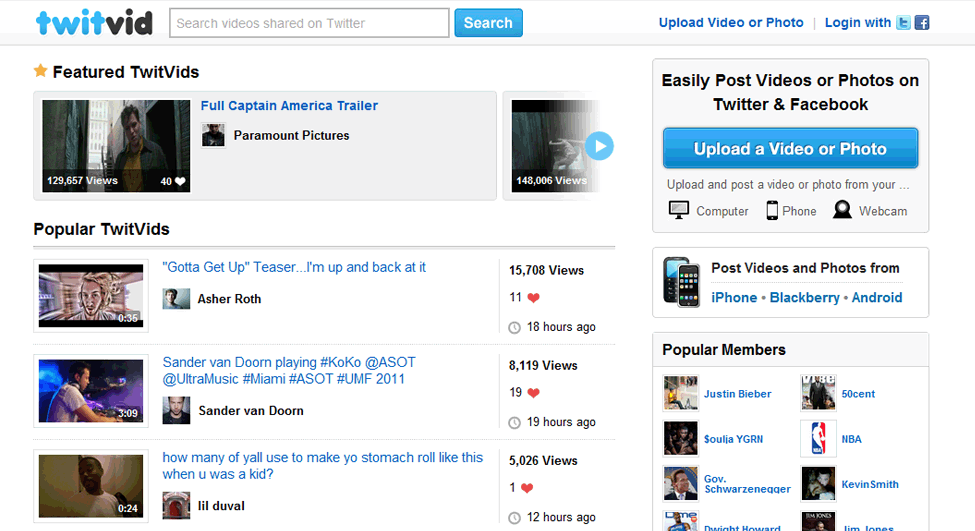Screen dimensions: 975x531
Task: Click the 15,708 Views count
Action: click(x=547, y=270)
